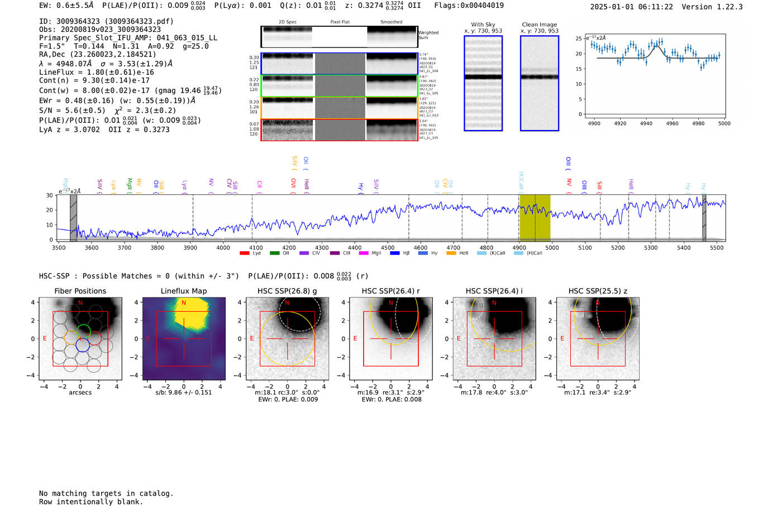Screen dimensions: 782x532
Task: Click the green-bordered 2D spectrum fiber row
Action: tap(340, 86)
